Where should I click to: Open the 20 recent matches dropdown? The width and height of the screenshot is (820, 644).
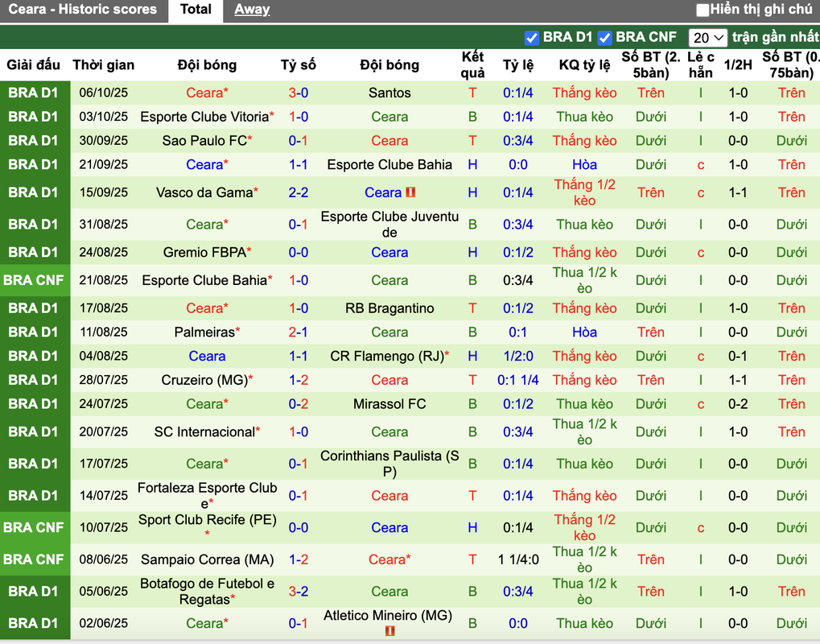point(707,38)
